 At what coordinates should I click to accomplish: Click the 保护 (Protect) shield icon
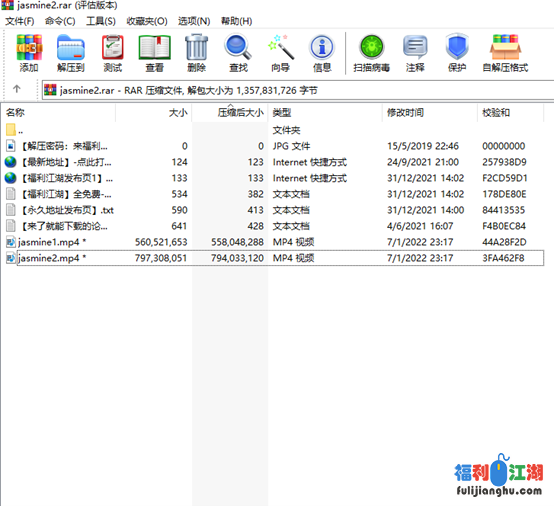(x=457, y=53)
